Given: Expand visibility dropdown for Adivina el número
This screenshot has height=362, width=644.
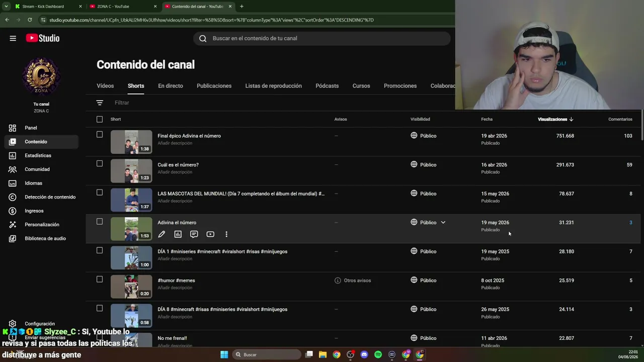Looking at the screenshot, I should (x=443, y=222).
